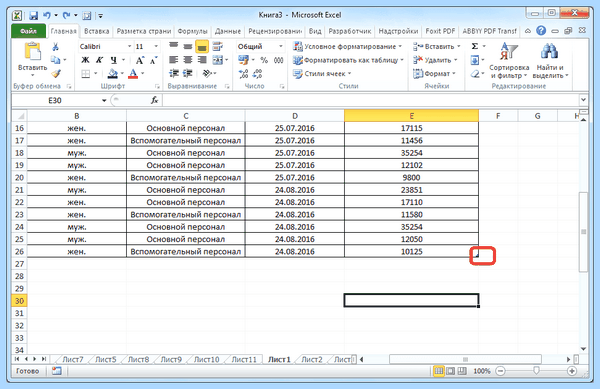This screenshot has height=389, width=600.
Task: Click the Fill down icon
Action: [475, 60]
